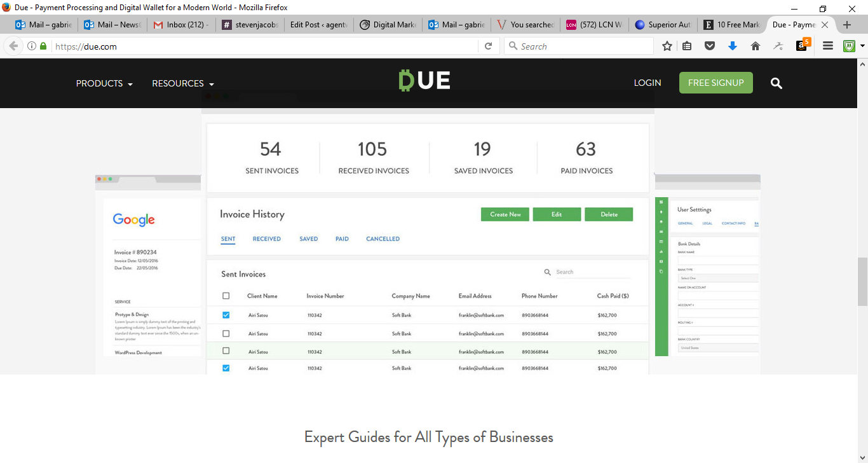This screenshot has width=868, height=463.
Task: Open Bank Type 'Select One' dropdown
Action: [x=718, y=278]
